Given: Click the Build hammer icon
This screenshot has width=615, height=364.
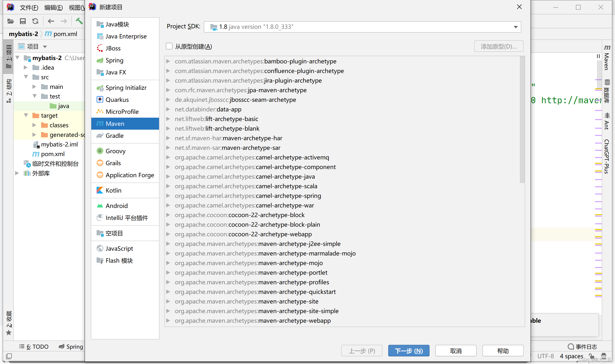Looking at the screenshot, I should click(x=79, y=21).
